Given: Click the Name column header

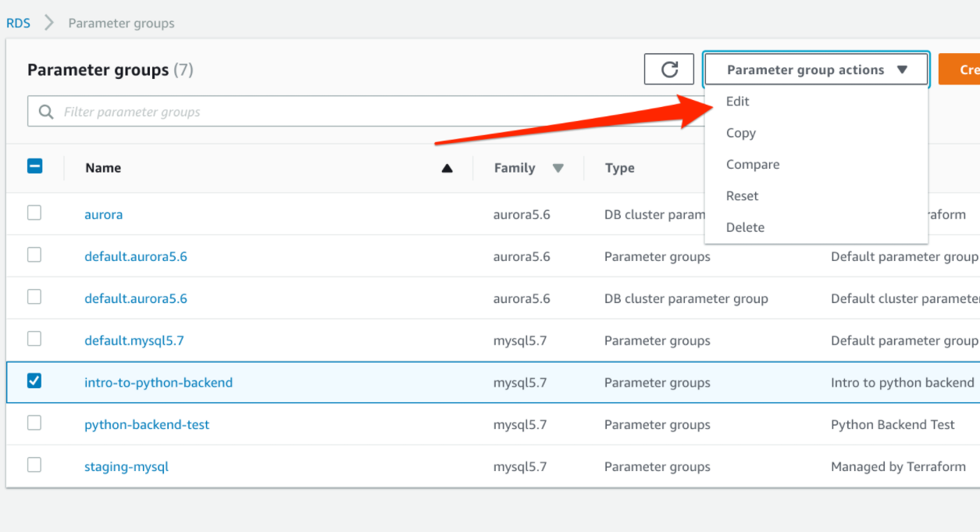Looking at the screenshot, I should [103, 168].
